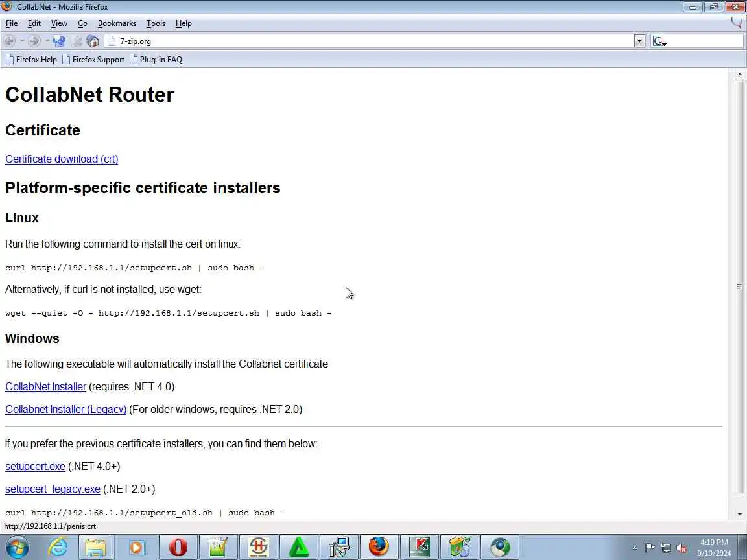The width and height of the screenshot is (747, 560).
Task: Click the Firefox logo in title bar
Action: (x=6, y=6)
